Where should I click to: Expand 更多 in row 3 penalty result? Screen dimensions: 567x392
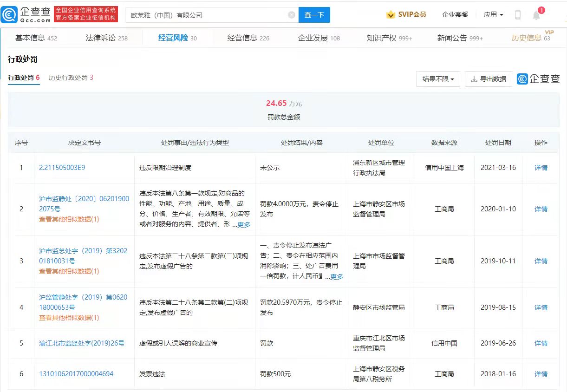coord(337,277)
